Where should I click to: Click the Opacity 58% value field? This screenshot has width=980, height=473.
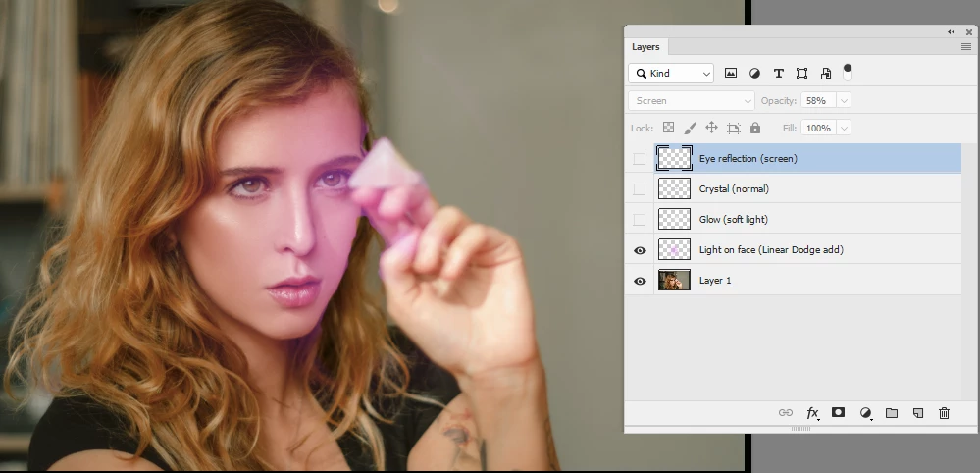pyautogui.click(x=819, y=101)
